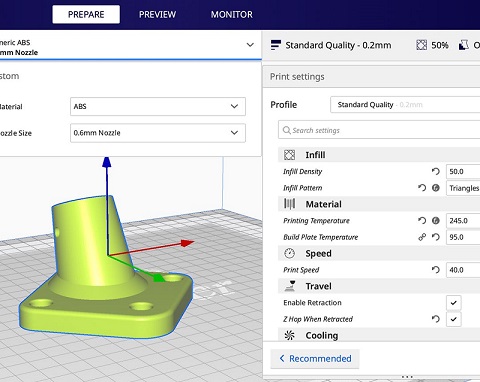Click the Material category bars icon
Image resolution: width=480 pixels, height=382 pixels.
tap(289, 204)
